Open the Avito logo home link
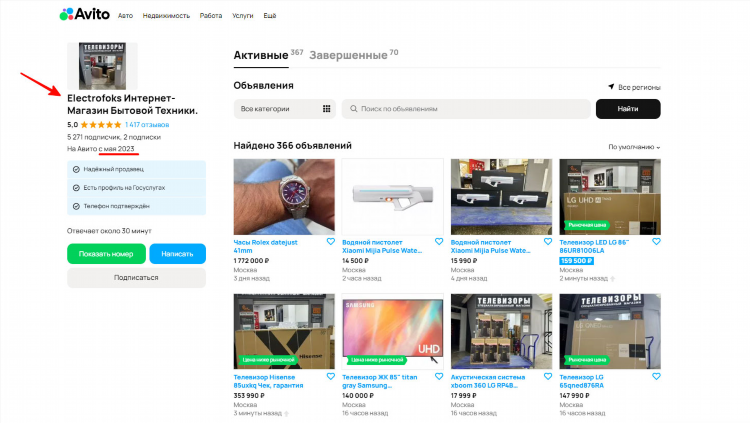750x423 pixels. (85, 14)
